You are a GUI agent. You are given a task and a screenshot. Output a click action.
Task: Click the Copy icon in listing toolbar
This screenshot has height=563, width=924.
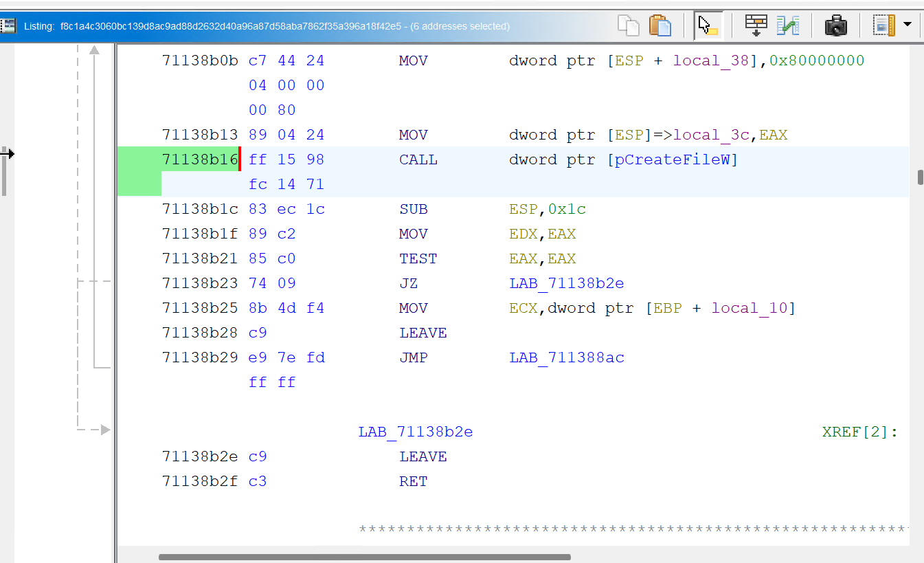[x=628, y=25]
